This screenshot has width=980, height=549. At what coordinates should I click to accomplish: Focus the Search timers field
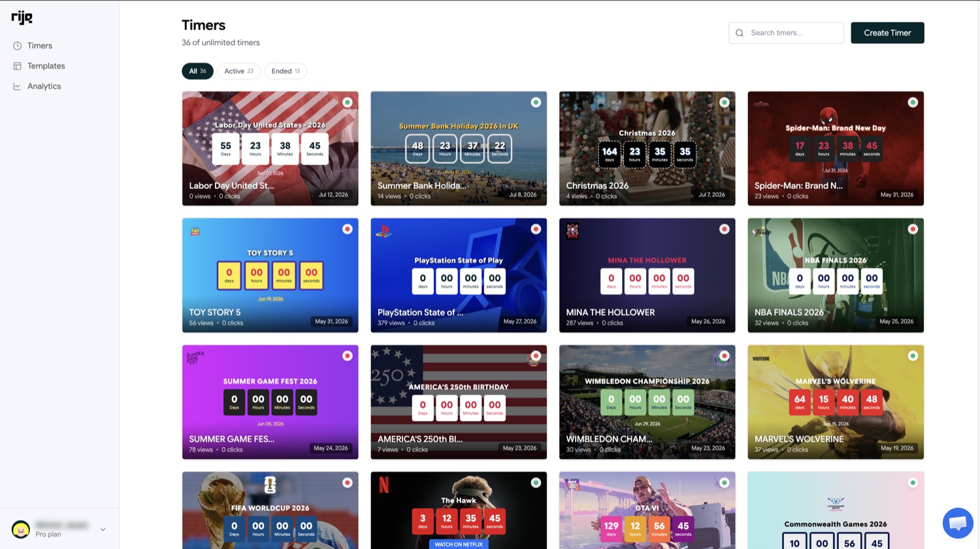[x=786, y=33]
